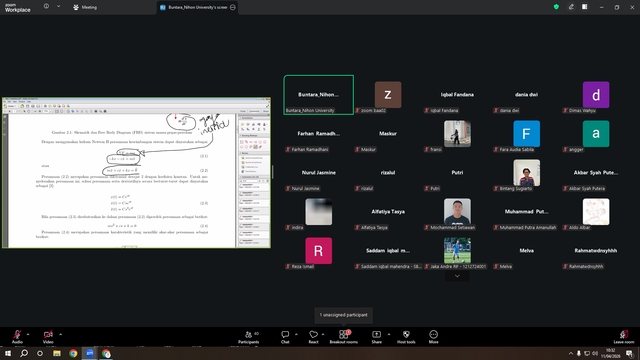Click Bintang Sugiarto's profile photo
Screen dimensions: 640x360
click(527, 173)
